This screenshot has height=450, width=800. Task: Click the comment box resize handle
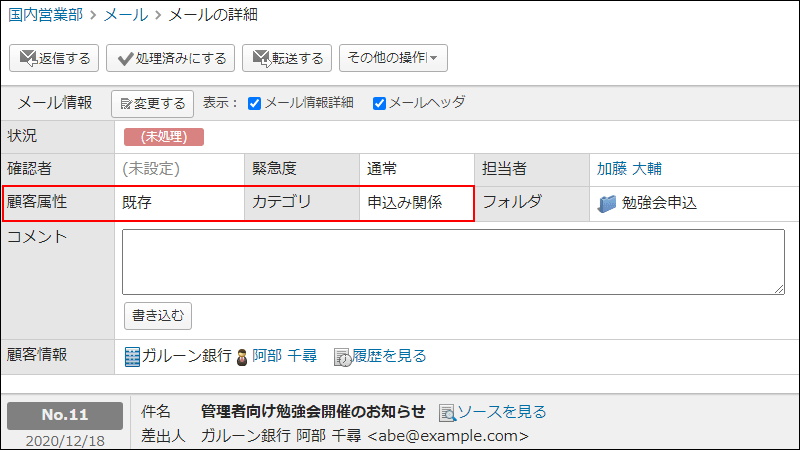tap(779, 289)
